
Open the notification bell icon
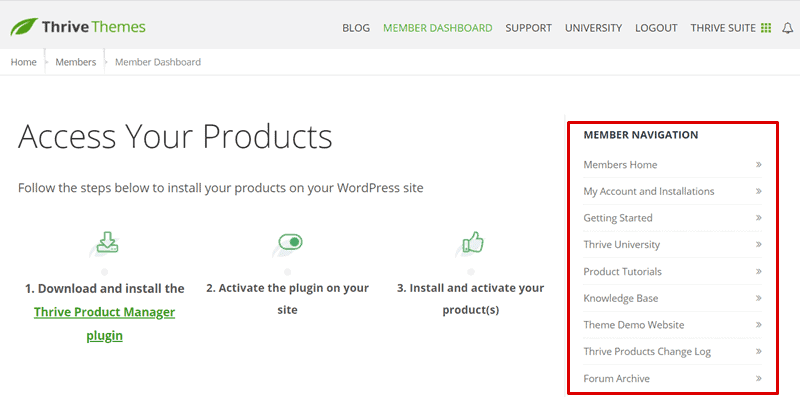pyautogui.click(x=787, y=29)
